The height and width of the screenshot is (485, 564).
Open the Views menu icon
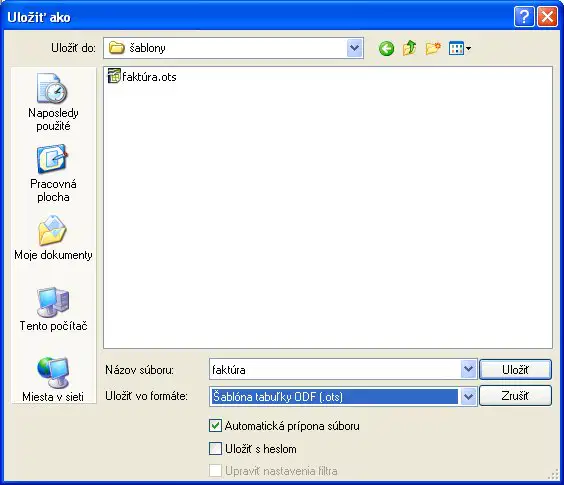(x=460, y=48)
